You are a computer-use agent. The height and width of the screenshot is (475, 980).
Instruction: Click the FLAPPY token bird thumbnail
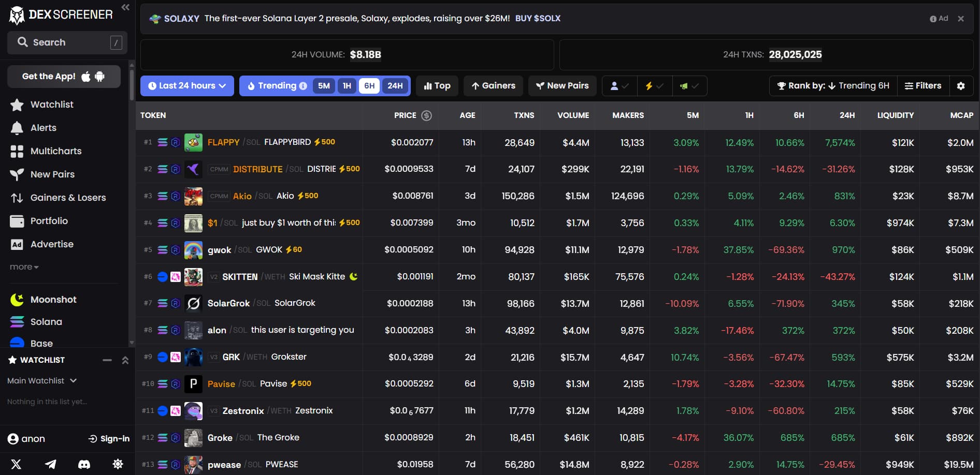(193, 142)
